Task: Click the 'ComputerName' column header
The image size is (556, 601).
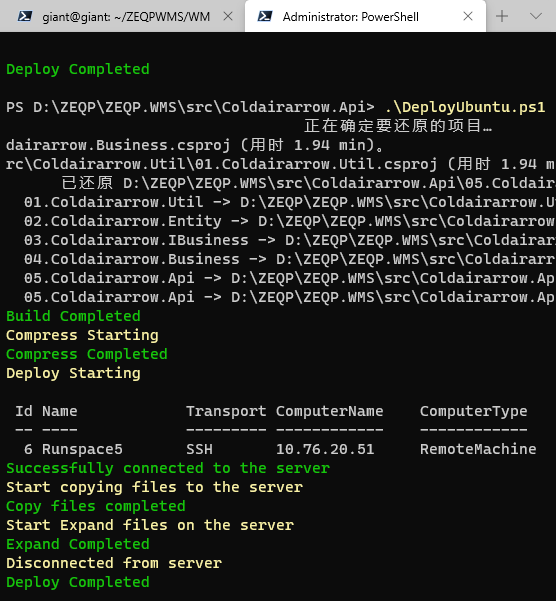Action: 330,411
